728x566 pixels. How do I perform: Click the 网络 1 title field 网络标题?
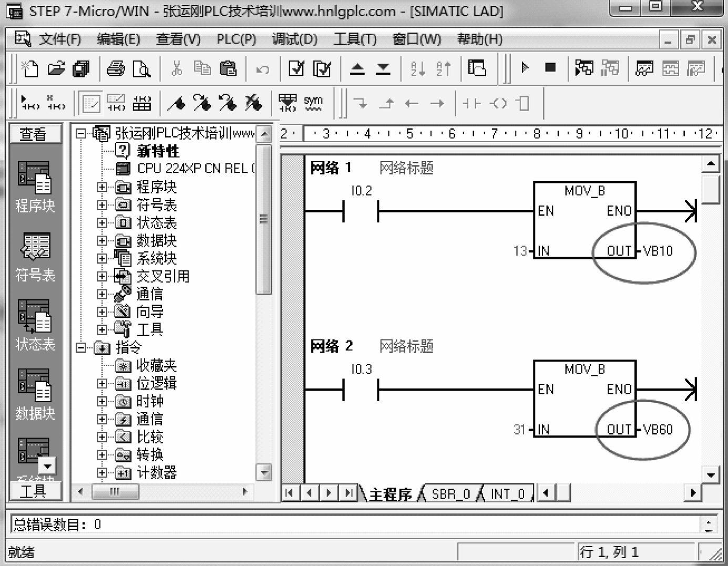406,168
